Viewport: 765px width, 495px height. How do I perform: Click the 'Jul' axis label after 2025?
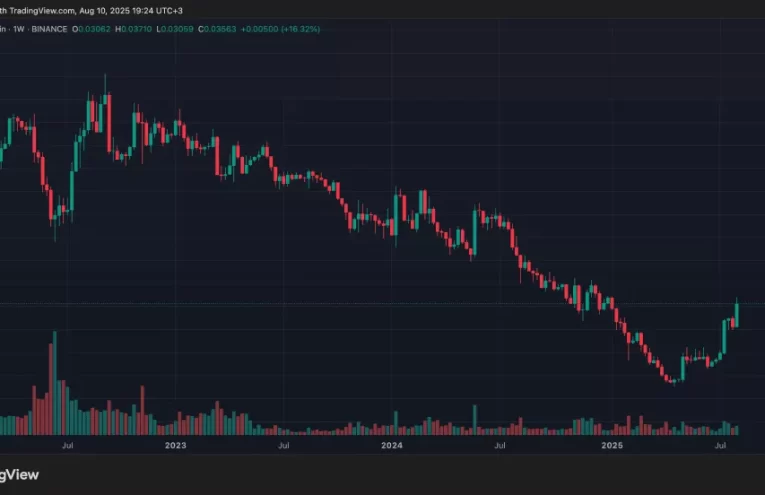[x=720, y=445]
